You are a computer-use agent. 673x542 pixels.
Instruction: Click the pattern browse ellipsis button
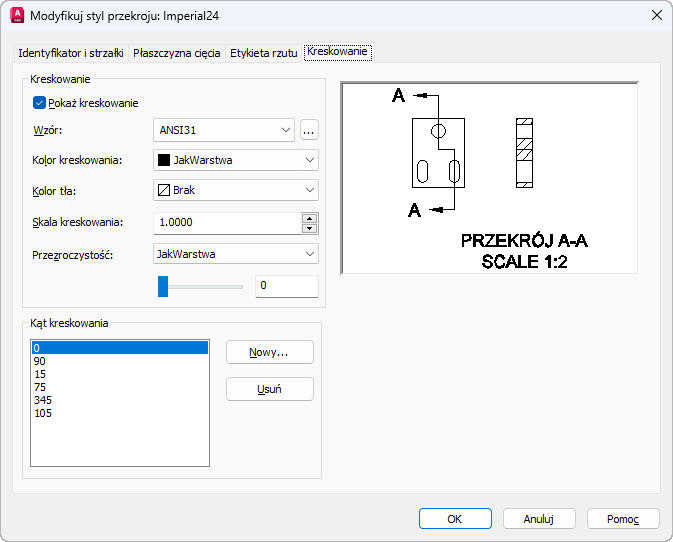[x=309, y=130]
